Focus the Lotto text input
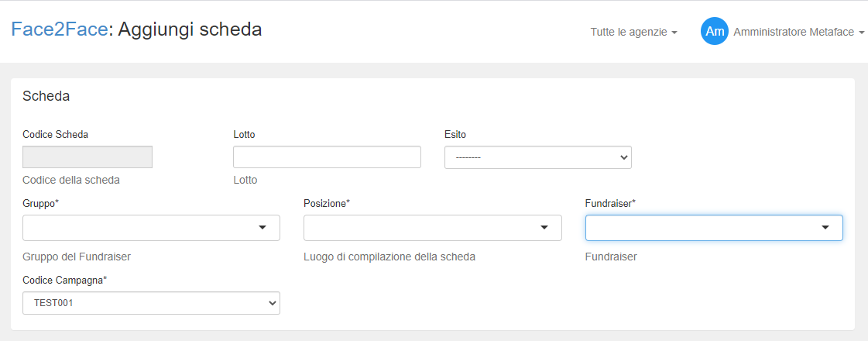Viewport: 868px width, 341px height. 327,157
